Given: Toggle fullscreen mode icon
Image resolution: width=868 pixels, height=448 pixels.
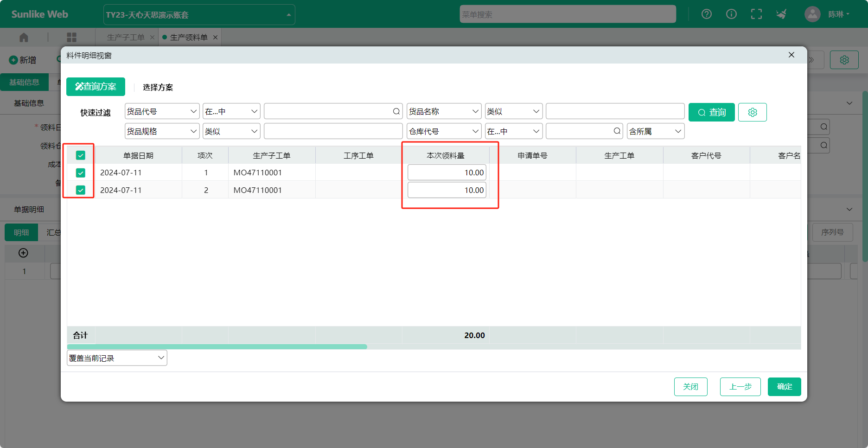Looking at the screenshot, I should pos(756,14).
